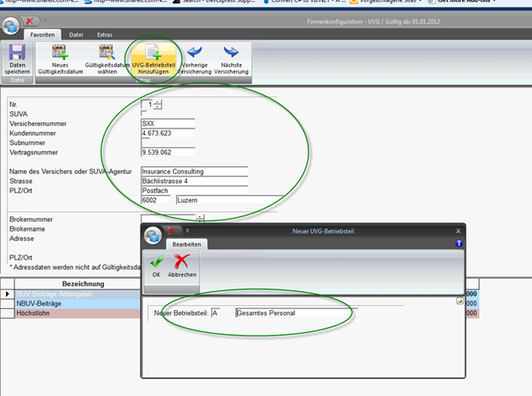Click the Nr. spinner arrows
Viewport: 532px width, 396px height.
[x=158, y=104]
